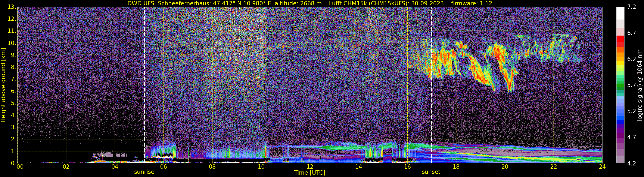Click the colorbar label 'log(rc-signal) @ 1064 nm'
Image resolution: width=644 pixels, height=177 pixels.
(x=640, y=85)
